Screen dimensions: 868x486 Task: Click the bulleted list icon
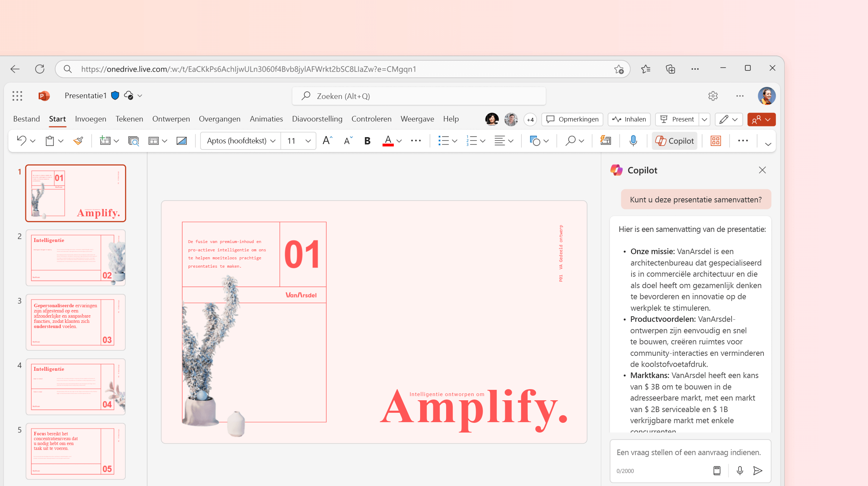pos(443,141)
